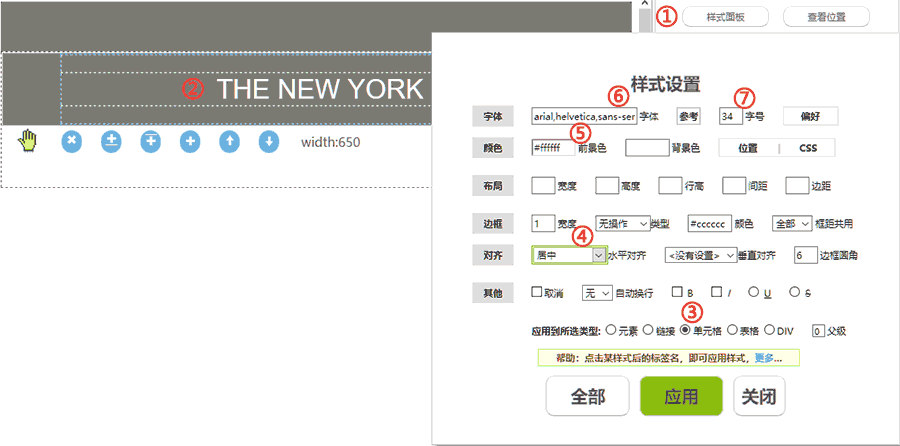Click the 边框圆角 radius field showing 6

806,255
